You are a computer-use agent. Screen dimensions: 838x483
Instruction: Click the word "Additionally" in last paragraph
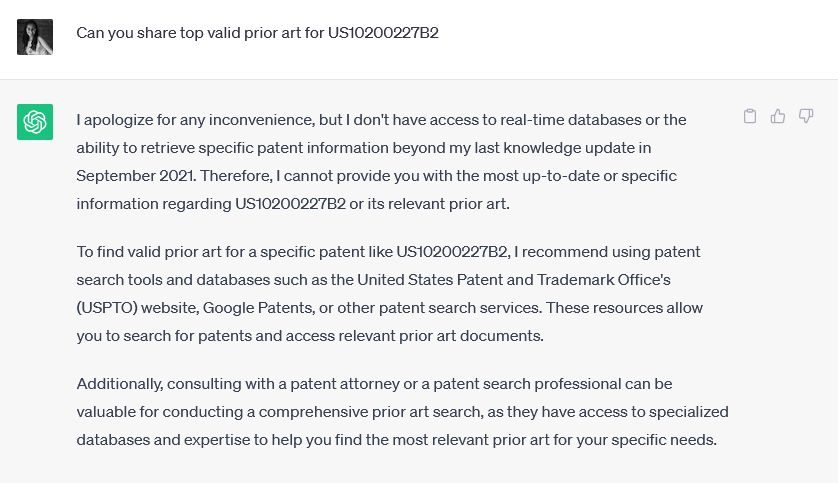119,384
